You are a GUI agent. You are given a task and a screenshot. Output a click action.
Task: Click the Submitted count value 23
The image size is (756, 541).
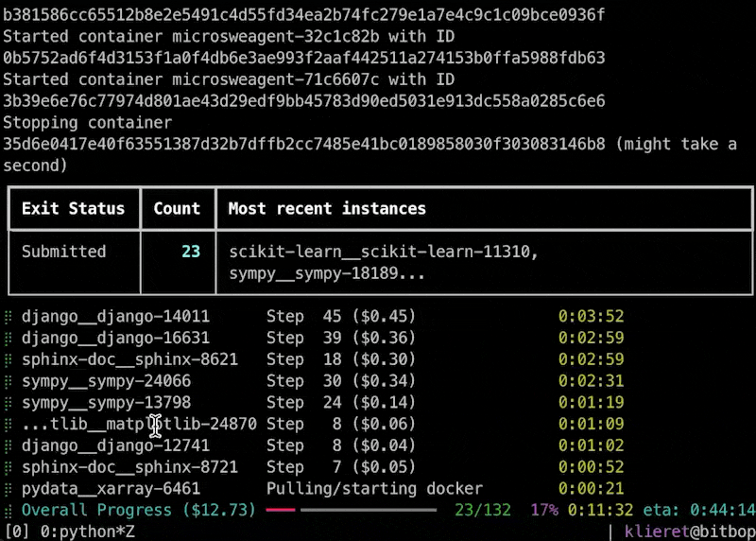coord(190,253)
